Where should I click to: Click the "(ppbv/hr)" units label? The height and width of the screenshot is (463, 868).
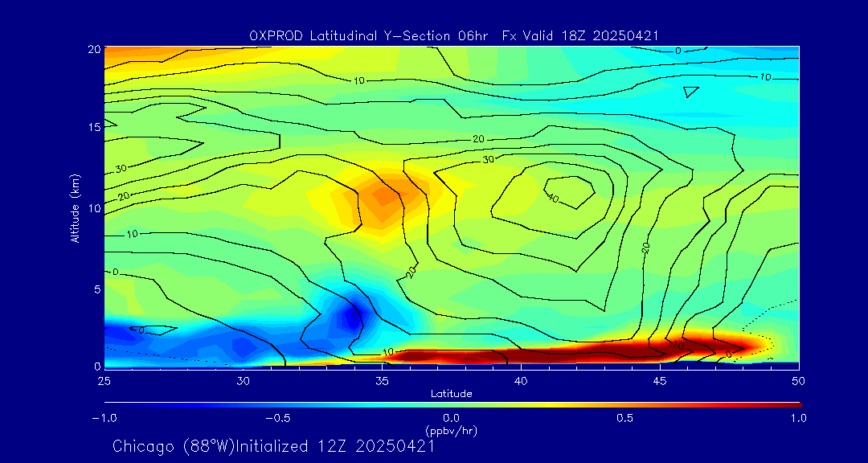[451, 430]
